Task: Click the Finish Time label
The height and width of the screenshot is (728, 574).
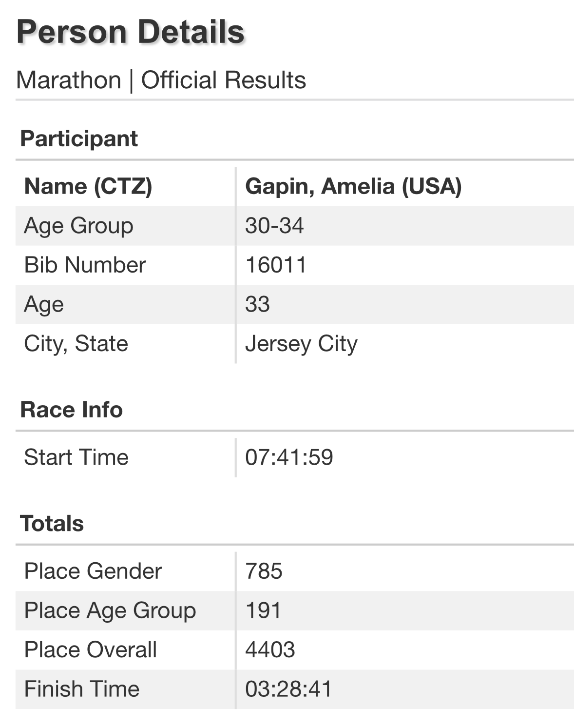Action: [x=82, y=689]
